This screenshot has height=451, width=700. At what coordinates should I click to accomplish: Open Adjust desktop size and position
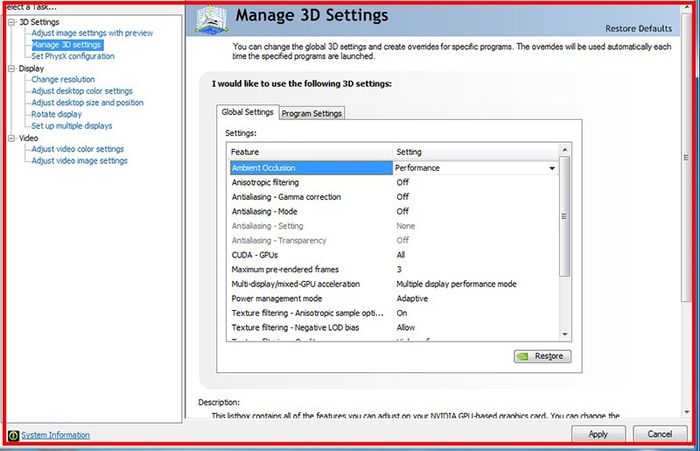pos(87,103)
